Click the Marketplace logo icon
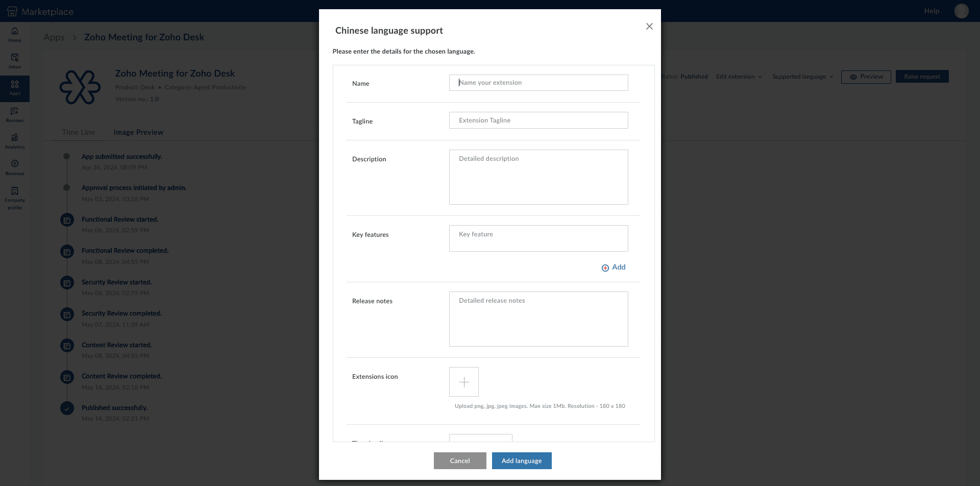Image resolution: width=980 pixels, height=486 pixels. [x=12, y=11]
